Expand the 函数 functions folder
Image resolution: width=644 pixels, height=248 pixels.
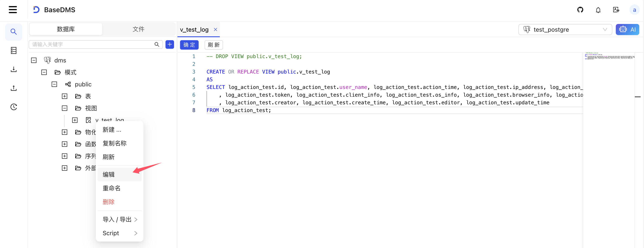pyautogui.click(x=65, y=144)
